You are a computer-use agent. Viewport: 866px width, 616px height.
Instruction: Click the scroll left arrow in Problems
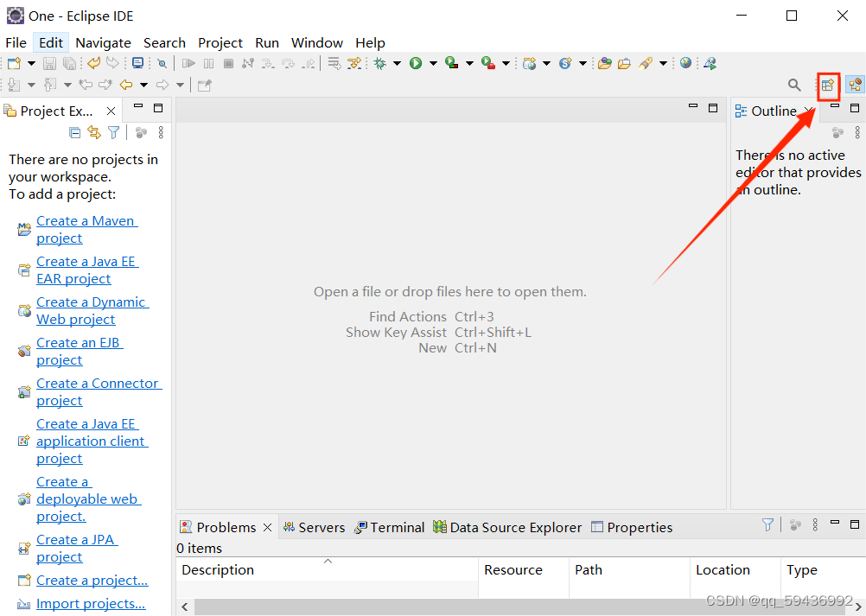point(185,606)
